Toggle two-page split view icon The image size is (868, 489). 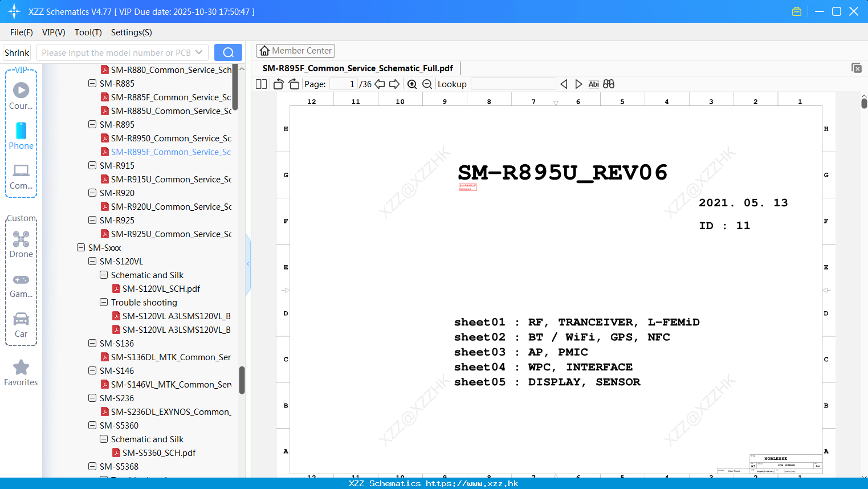pos(261,84)
